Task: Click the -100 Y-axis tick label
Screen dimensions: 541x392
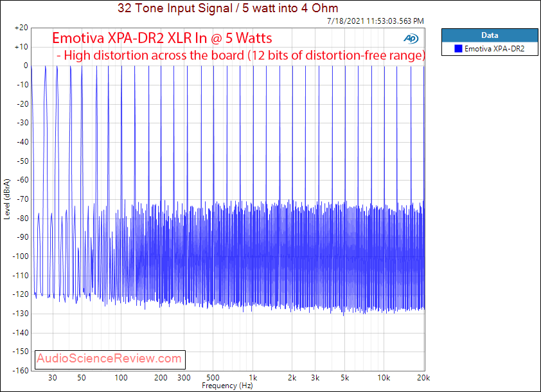Action: [x=21, y=256]
